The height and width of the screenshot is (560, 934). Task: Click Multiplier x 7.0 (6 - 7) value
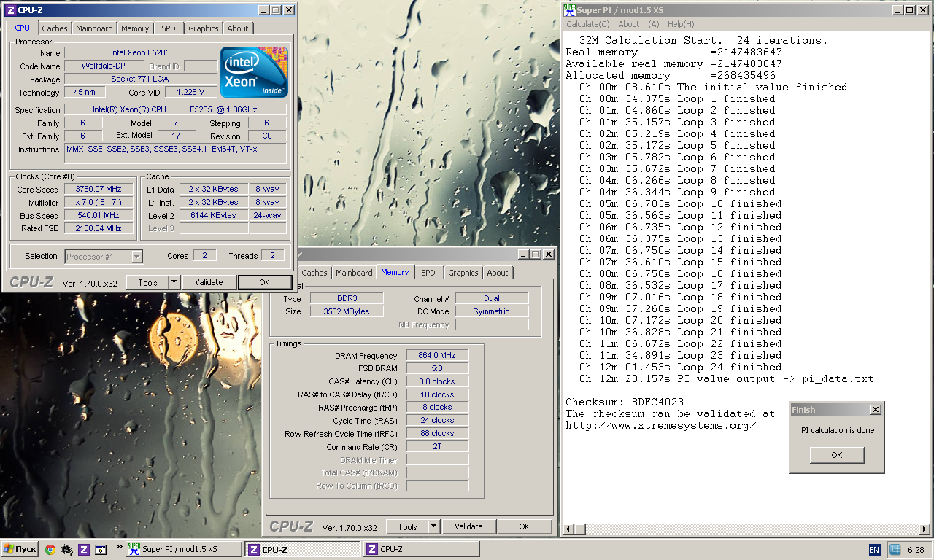pos(99,202)
